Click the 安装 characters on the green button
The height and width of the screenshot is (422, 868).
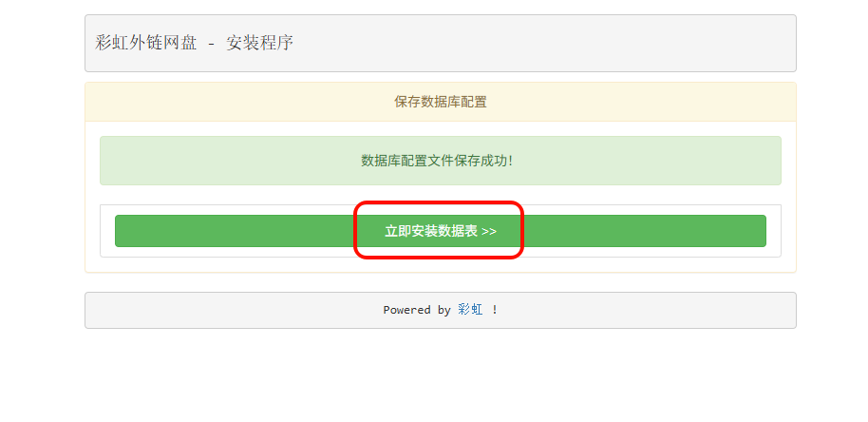point(425,232)
